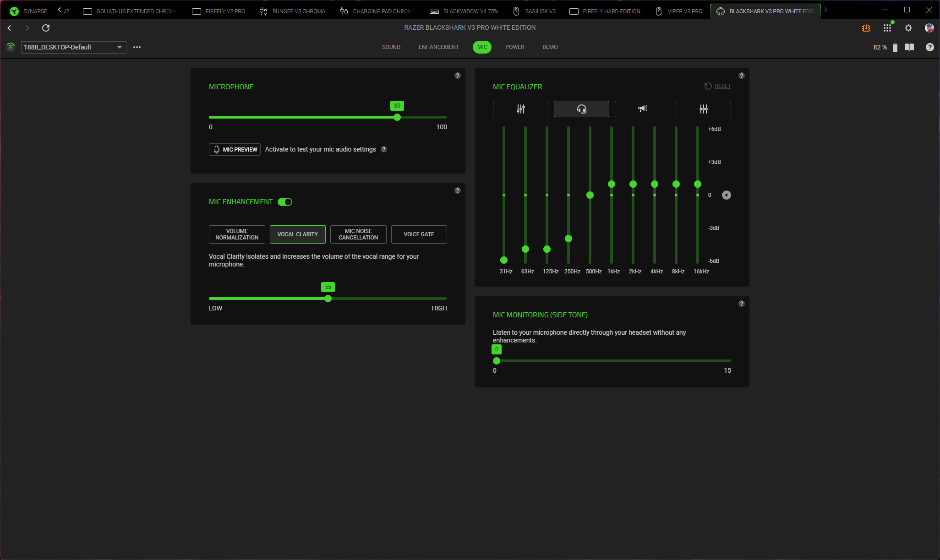Select the headset mic equalizer preset
Viewport: 940px width, 560px height.
[581, 109]
